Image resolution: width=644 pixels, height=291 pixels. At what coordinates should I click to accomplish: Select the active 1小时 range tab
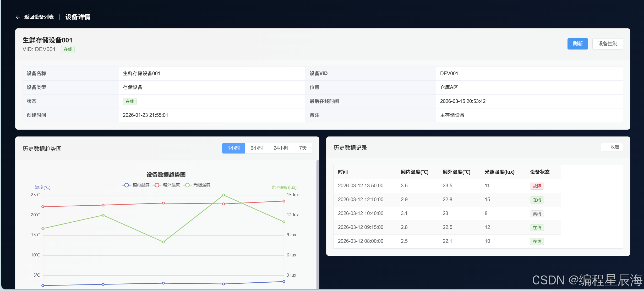233,148
